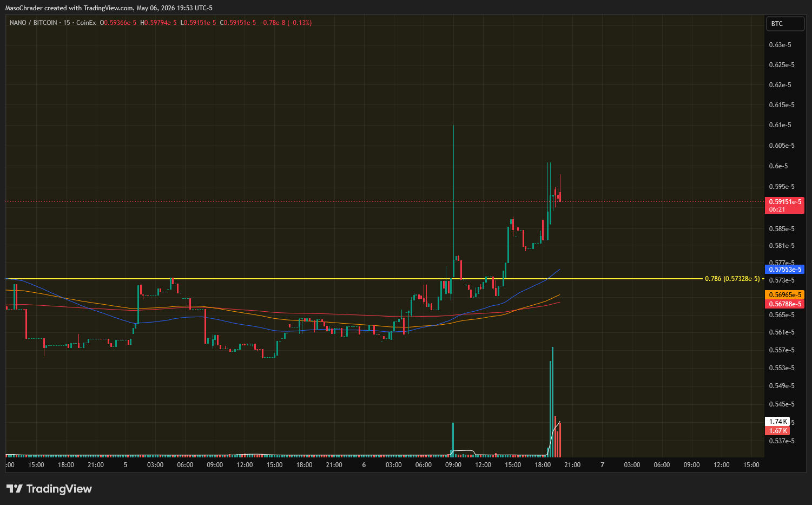
Task: Click the 0.615e-5 price axis label
Action: [x=782, y=105]
